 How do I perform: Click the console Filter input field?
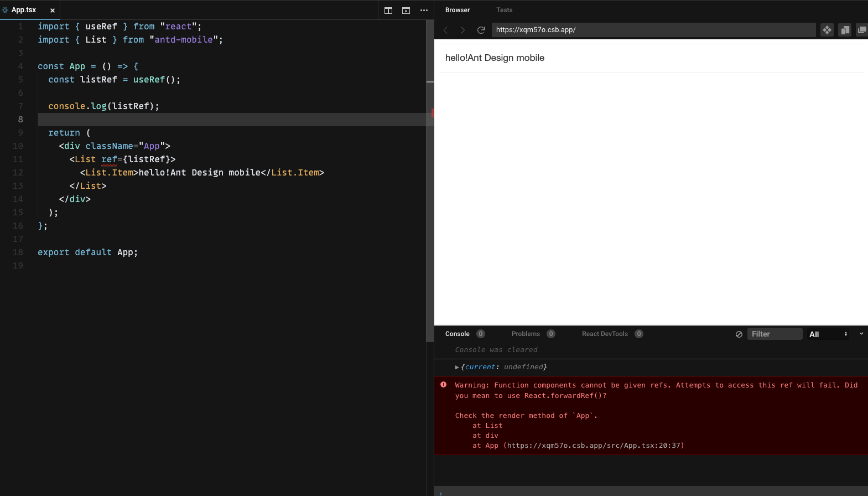(775, 334)
